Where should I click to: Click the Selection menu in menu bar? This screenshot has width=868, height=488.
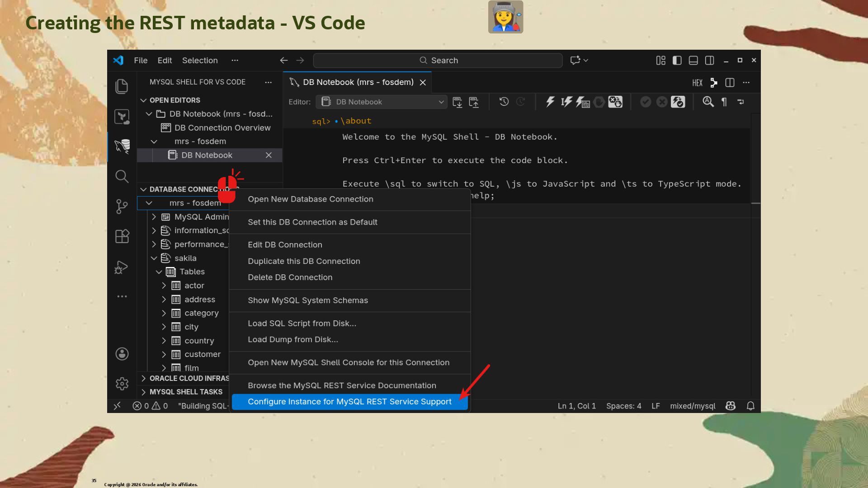pyautogui.click(x=199, y=60)
